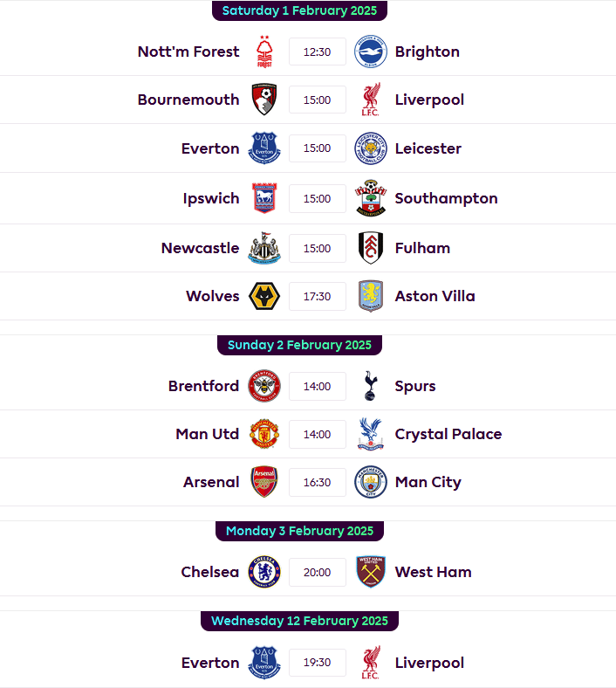This screenshot has height=688, width=616.
Task: Click the Spurs cockerel badge
Action: point(371,386)
